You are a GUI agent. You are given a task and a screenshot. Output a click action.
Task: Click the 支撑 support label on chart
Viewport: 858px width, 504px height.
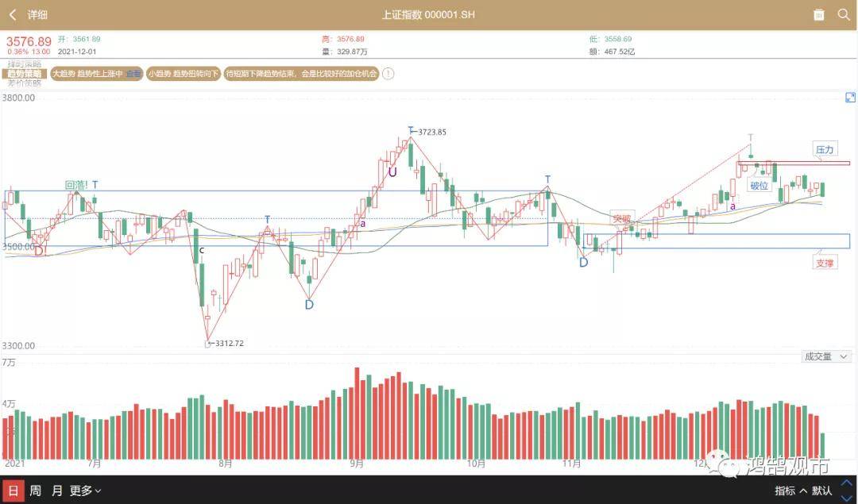point(825,263)
